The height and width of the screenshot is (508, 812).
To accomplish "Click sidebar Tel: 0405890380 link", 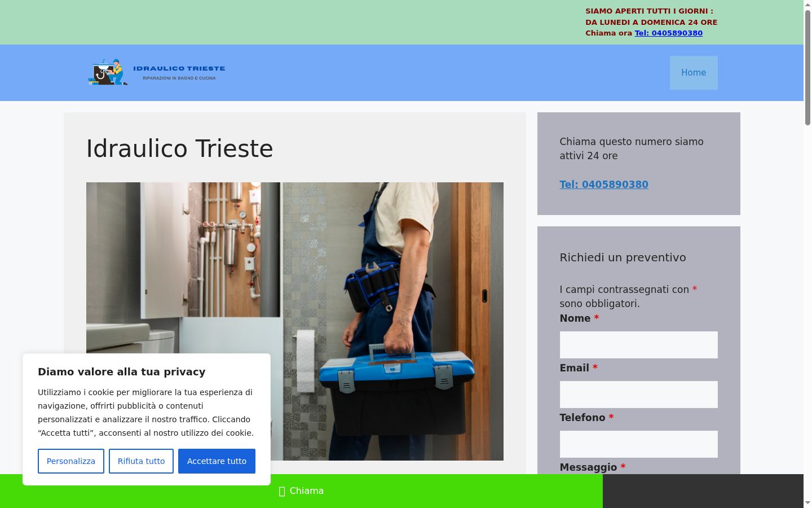I will point(604,185).
